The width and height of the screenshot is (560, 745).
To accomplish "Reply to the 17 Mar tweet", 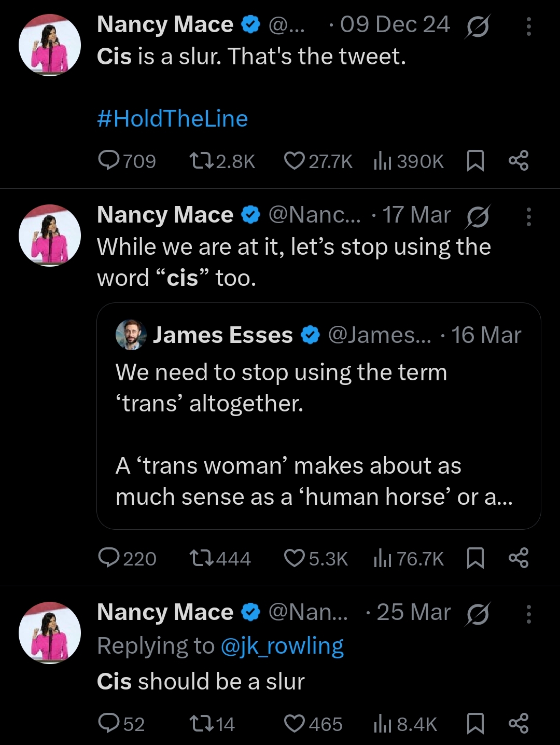I will pos(109,559).
